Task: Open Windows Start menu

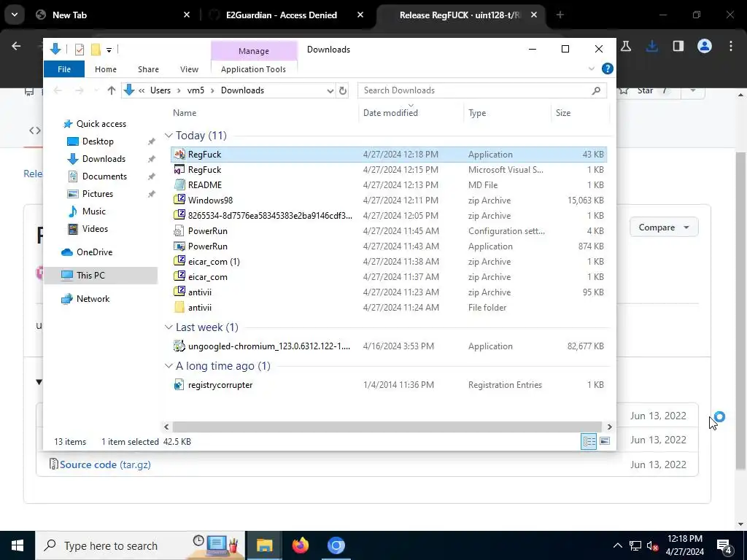Action: tap(18, 545)
